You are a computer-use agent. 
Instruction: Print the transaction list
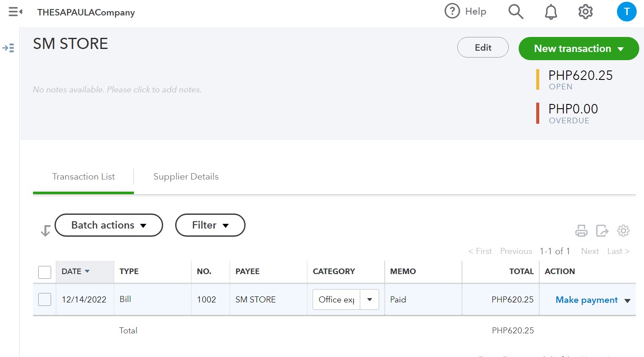pyautogui.click(x=581, y=231)
